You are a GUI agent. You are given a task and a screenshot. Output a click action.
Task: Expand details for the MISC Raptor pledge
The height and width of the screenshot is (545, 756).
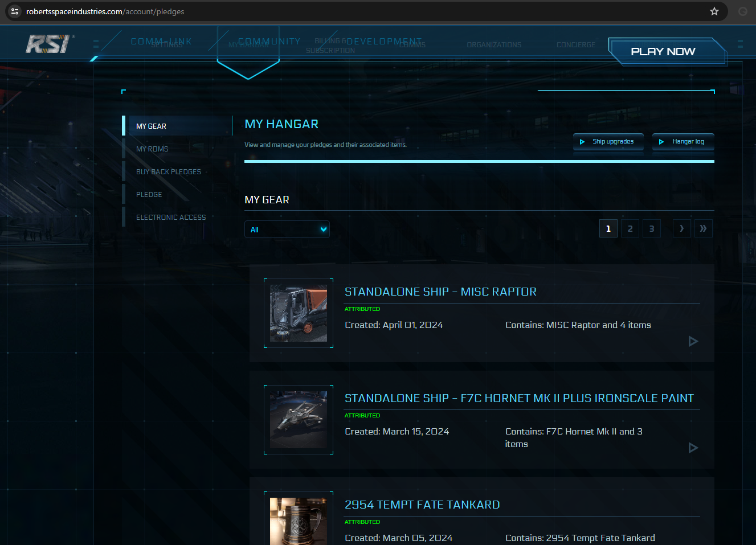693,341
